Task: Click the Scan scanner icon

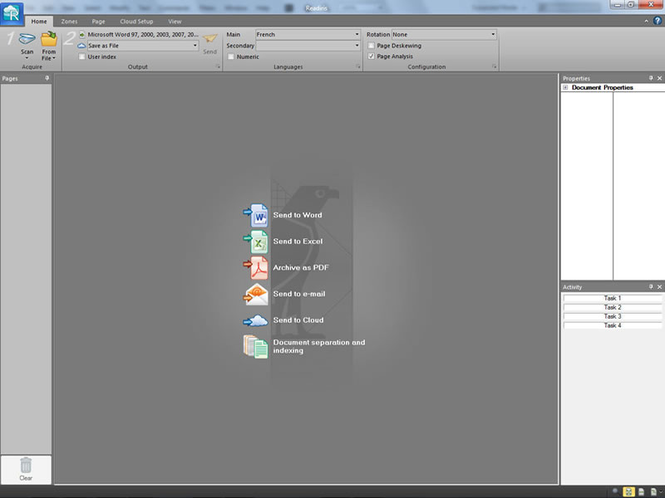Action: coord(27,39)
